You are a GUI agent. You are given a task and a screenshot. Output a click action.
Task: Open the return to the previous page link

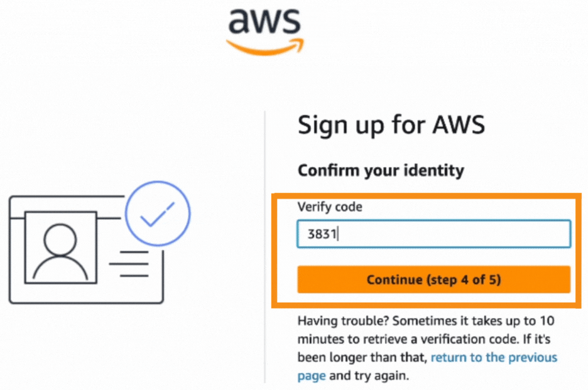tap(494, 357)
